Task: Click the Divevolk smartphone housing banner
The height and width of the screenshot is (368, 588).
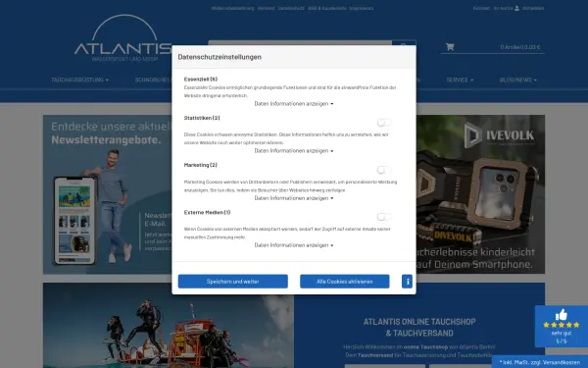Action: pos(480,194)
